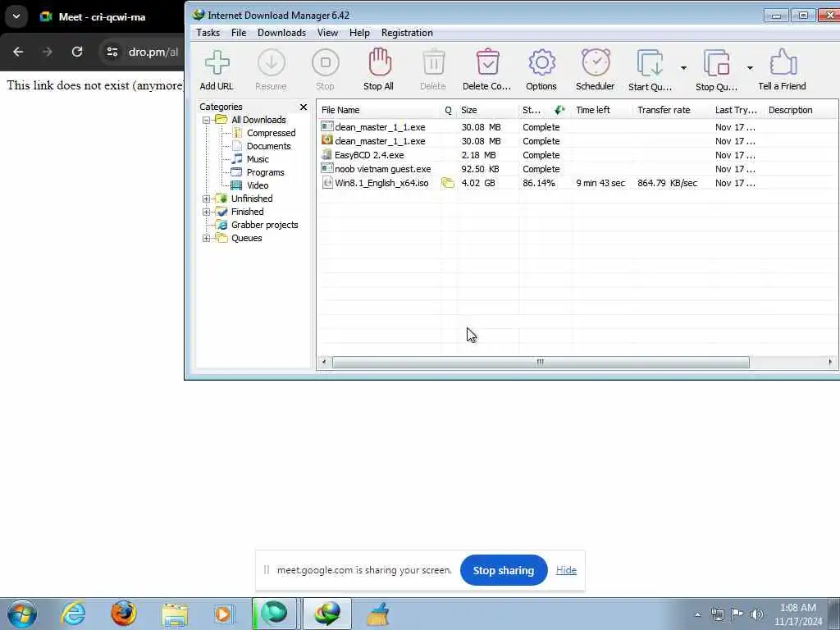840x630 pixels.
Task: Click the Hide link in sharing bar
Action: coord(566,570)
